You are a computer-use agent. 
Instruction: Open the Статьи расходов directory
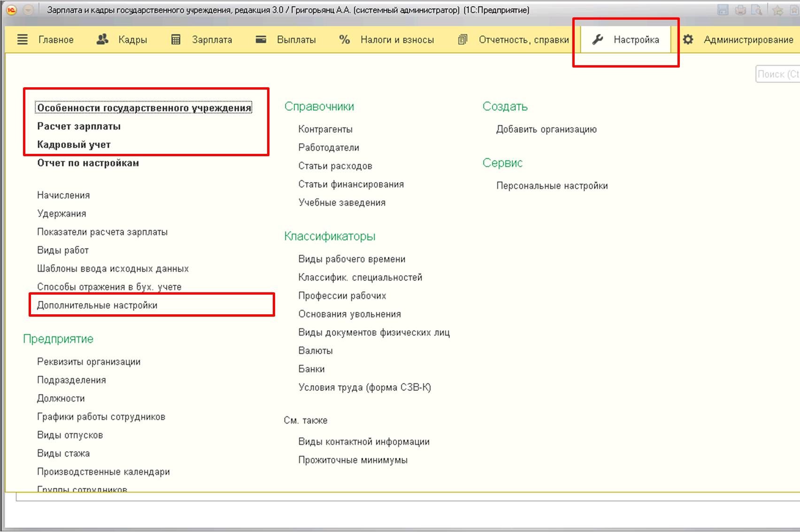click(335, 166)
